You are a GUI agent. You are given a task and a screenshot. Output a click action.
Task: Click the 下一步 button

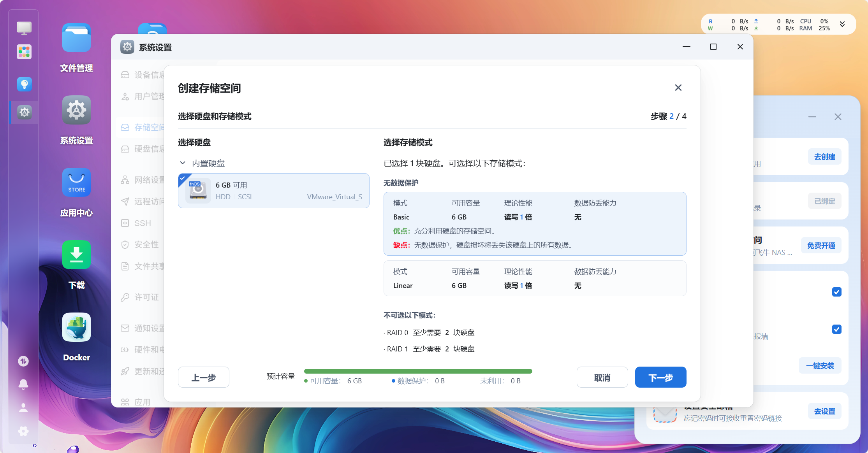click(660, 377)
